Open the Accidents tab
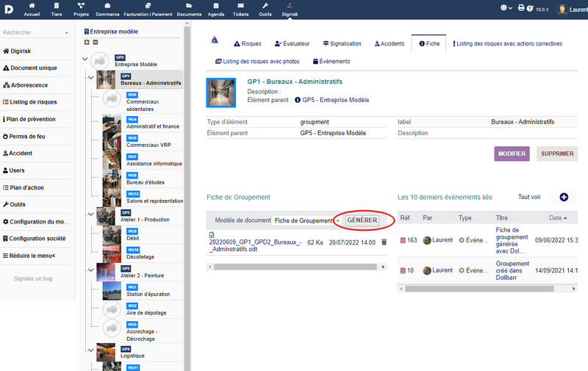 (390, 44)
